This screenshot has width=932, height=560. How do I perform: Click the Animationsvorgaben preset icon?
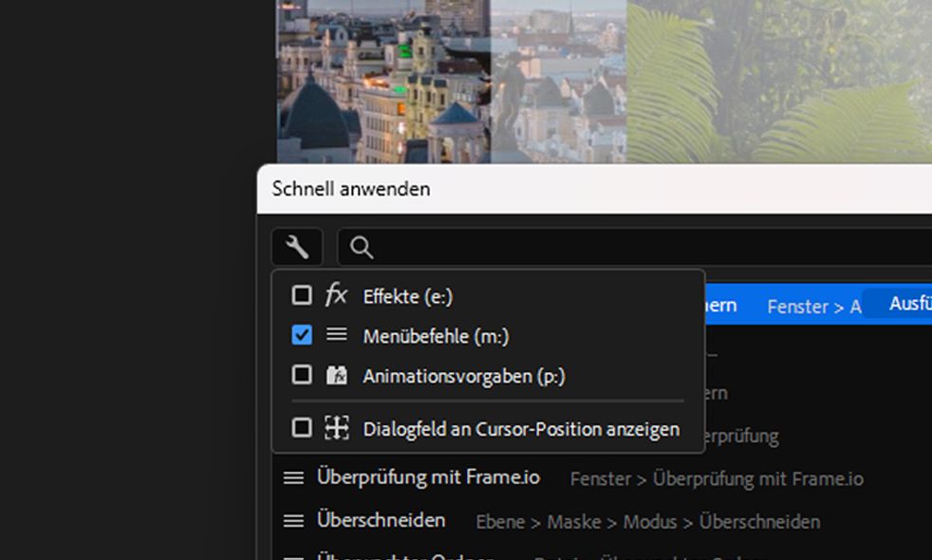336,375
